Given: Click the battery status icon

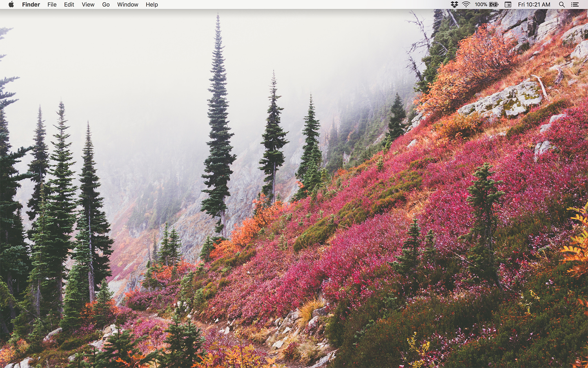Looking at the screenshot, I should click(x=494, y=4).
